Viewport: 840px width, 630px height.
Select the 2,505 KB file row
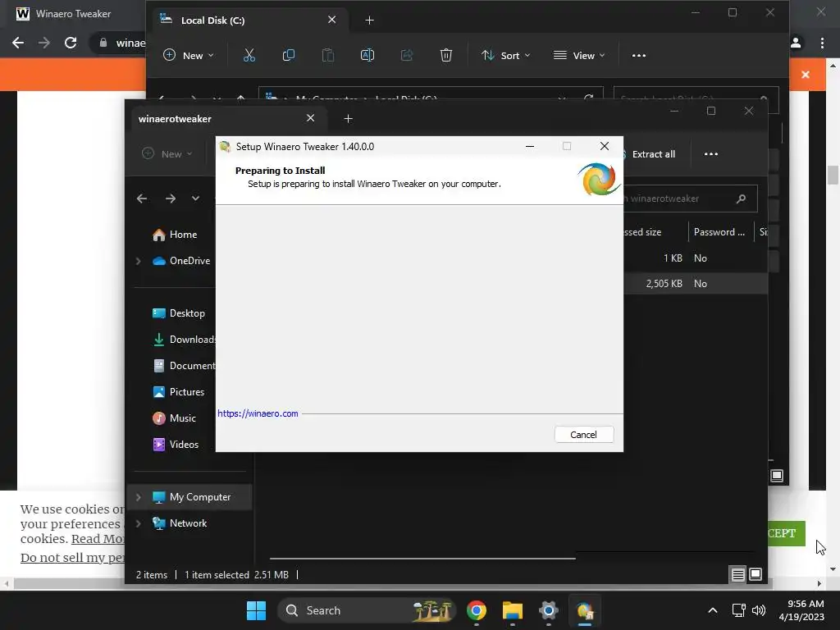[x=696, y=283]
